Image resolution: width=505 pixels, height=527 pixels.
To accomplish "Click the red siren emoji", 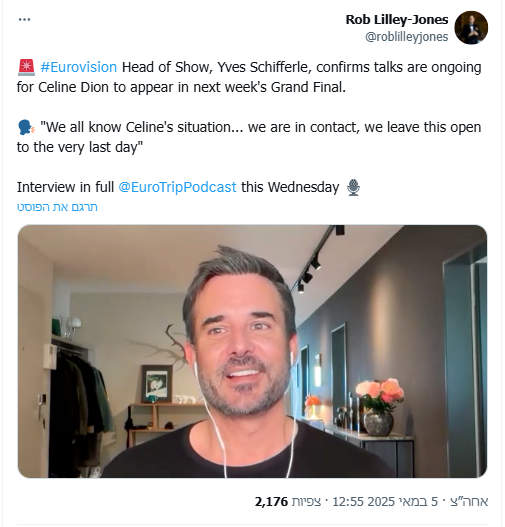I will point(26,67).
